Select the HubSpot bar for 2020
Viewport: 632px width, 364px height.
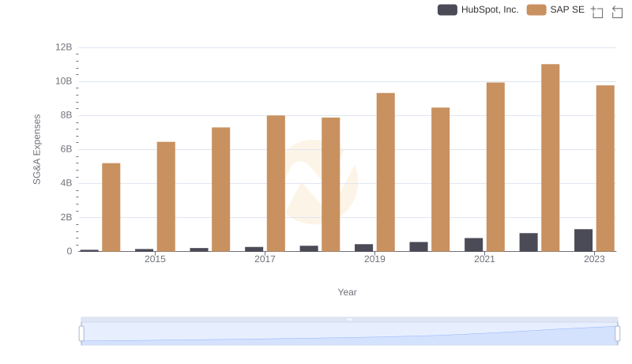click(x=419, y=247)
